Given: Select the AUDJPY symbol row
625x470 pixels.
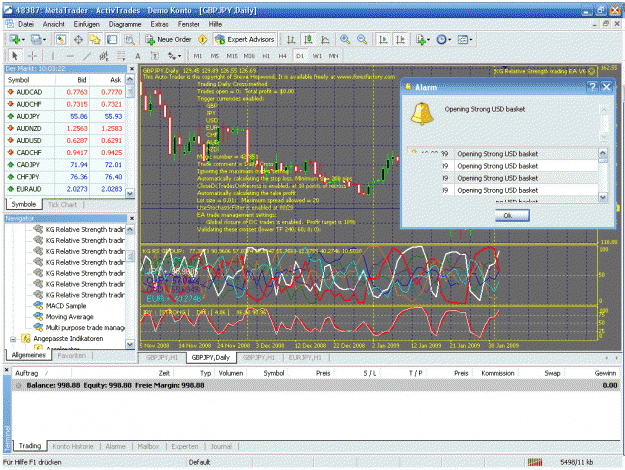Looking at the screenshot, I should click(65, 116).
